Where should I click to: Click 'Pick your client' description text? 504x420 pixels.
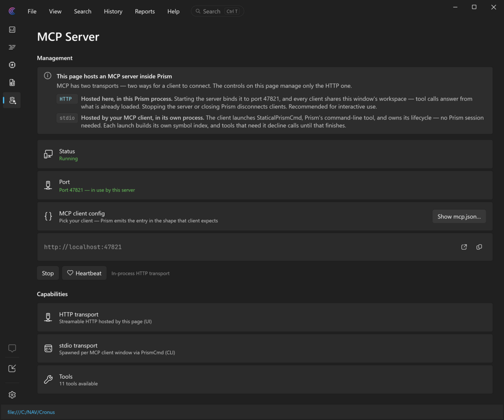139,220
